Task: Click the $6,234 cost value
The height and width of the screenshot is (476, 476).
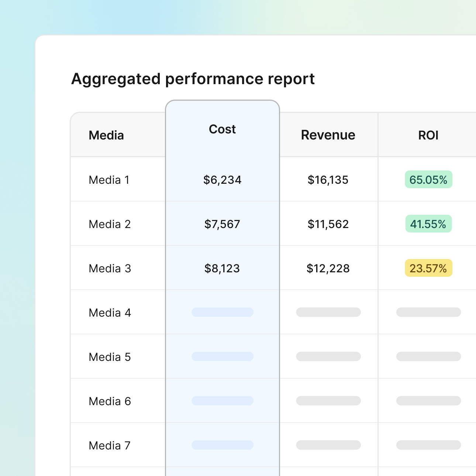Action: pos(222,180)
